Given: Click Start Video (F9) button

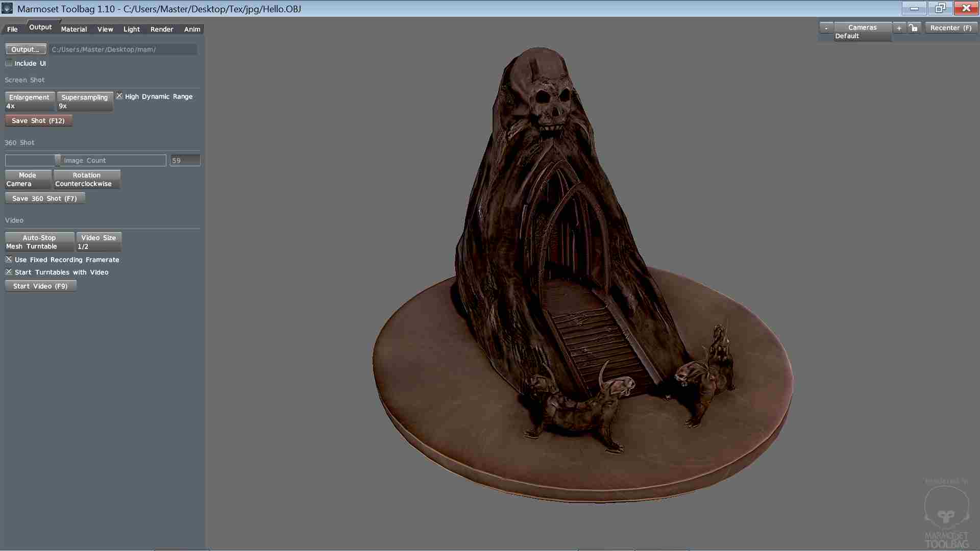Looking at the screenshot, I should pos(40,286).
